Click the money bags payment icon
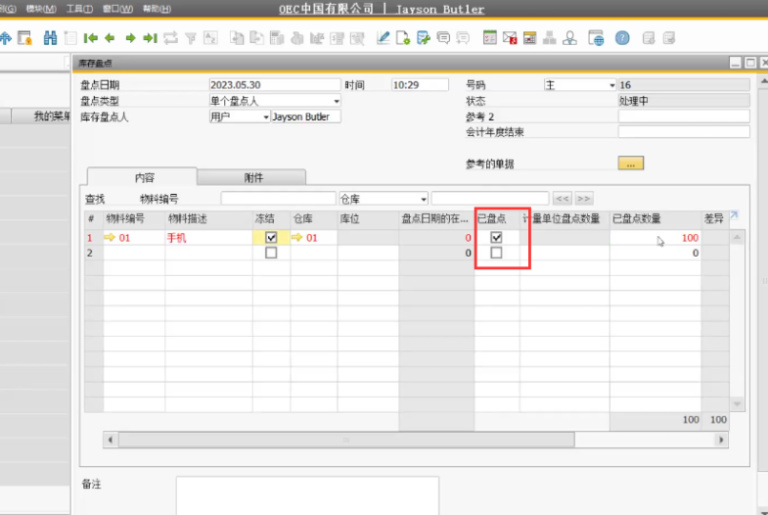This screenshot has width=768, height=515. point(297,38)
